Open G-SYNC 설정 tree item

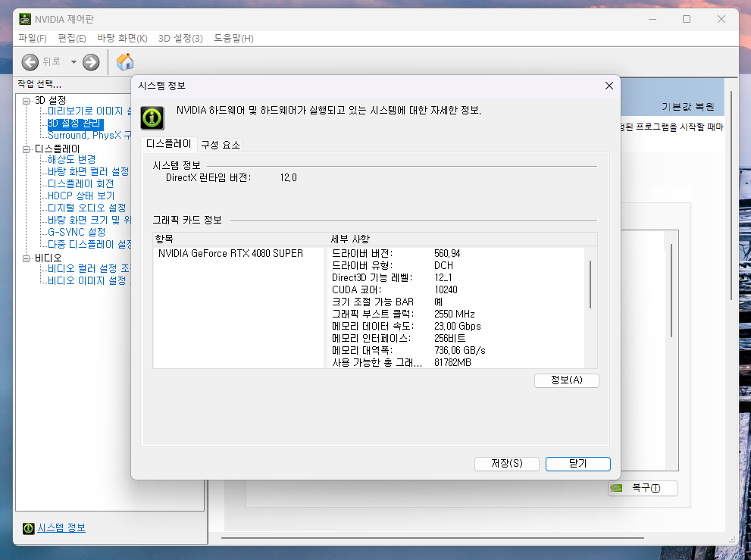tap(77, 233)
